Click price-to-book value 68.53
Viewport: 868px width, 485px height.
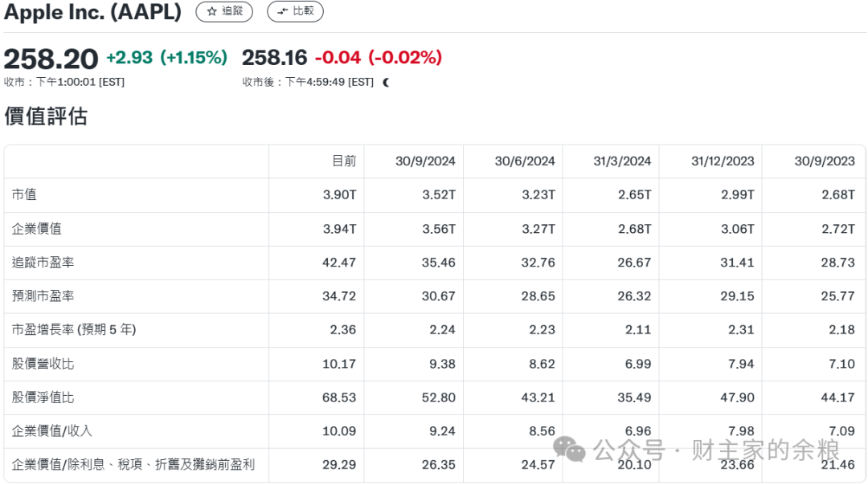(339, 397)
